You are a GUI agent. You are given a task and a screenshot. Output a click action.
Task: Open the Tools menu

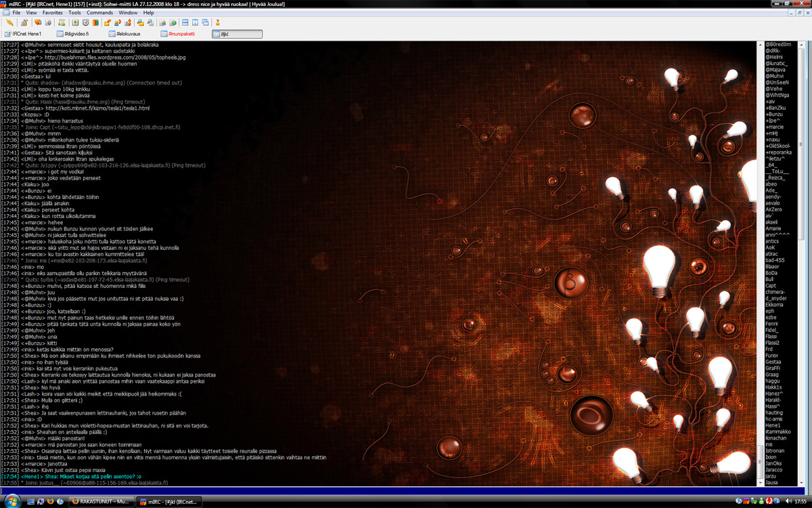point(74,13)
